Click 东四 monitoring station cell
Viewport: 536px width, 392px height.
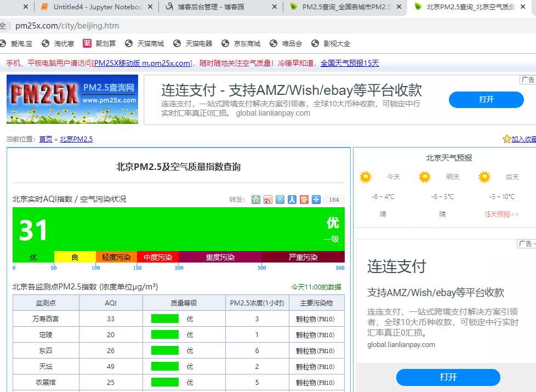pos(46,351)
